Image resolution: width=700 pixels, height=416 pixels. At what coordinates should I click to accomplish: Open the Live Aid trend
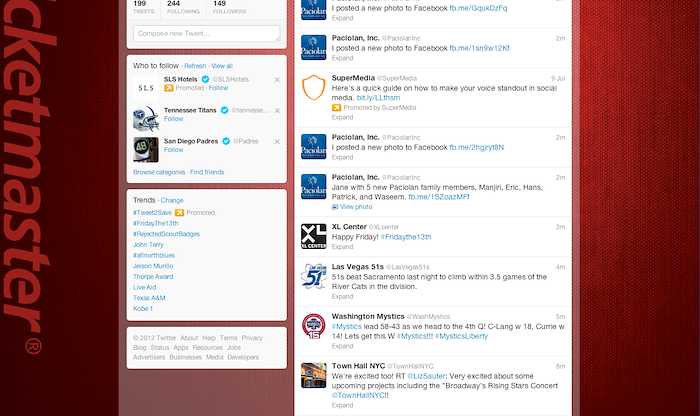144,287
